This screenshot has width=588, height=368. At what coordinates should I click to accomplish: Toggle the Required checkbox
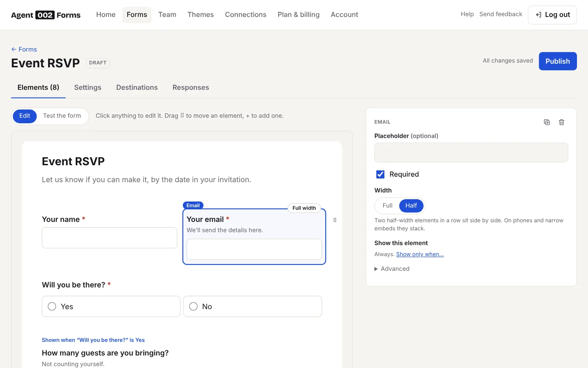coord(380,174)
